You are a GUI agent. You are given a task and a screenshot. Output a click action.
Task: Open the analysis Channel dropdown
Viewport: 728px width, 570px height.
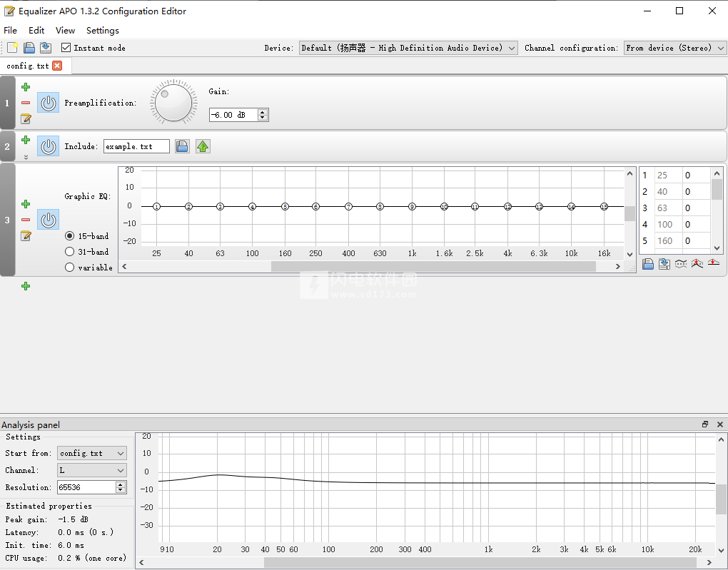(92, 470)
